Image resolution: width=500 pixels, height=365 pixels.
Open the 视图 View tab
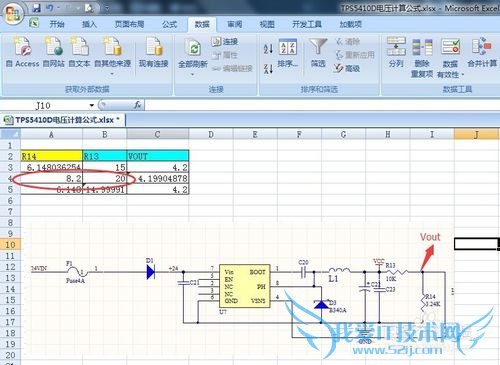click(x=267, y=24)
